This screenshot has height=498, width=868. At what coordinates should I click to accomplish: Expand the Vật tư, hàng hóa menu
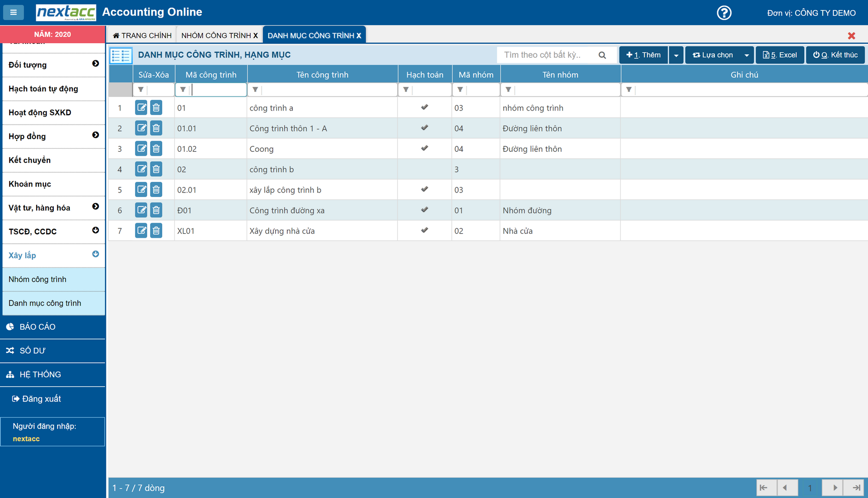click(x=95, y=207)
